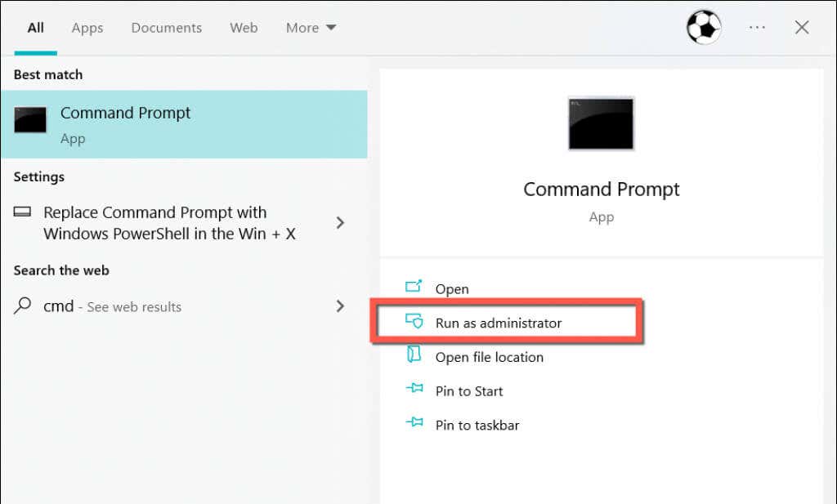This screenshot has height=504, width=837.
Task: Click the Open icon in actions list
Action: (414, 288)
